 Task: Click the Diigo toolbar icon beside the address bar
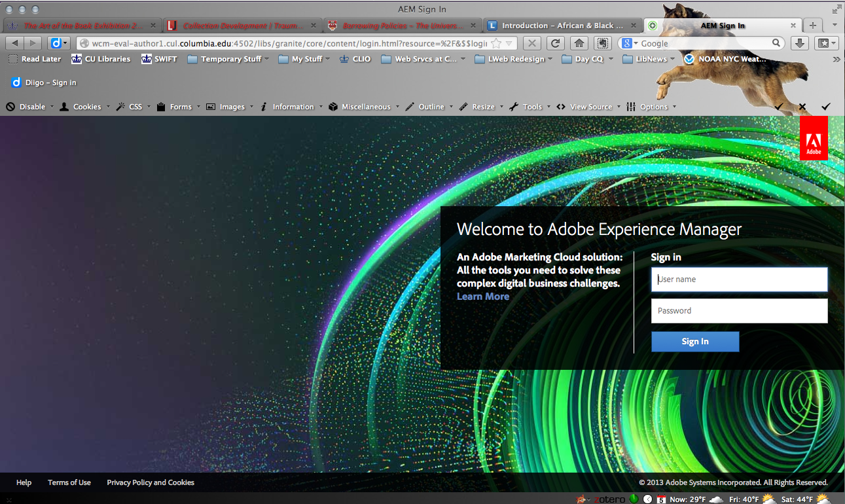click(x=59, y=43)
